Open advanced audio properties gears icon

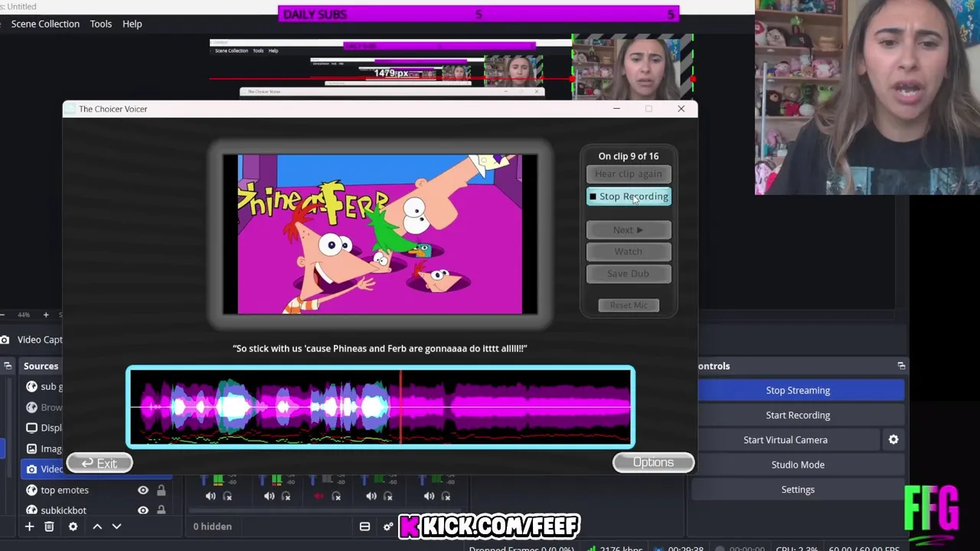(388, 527)
